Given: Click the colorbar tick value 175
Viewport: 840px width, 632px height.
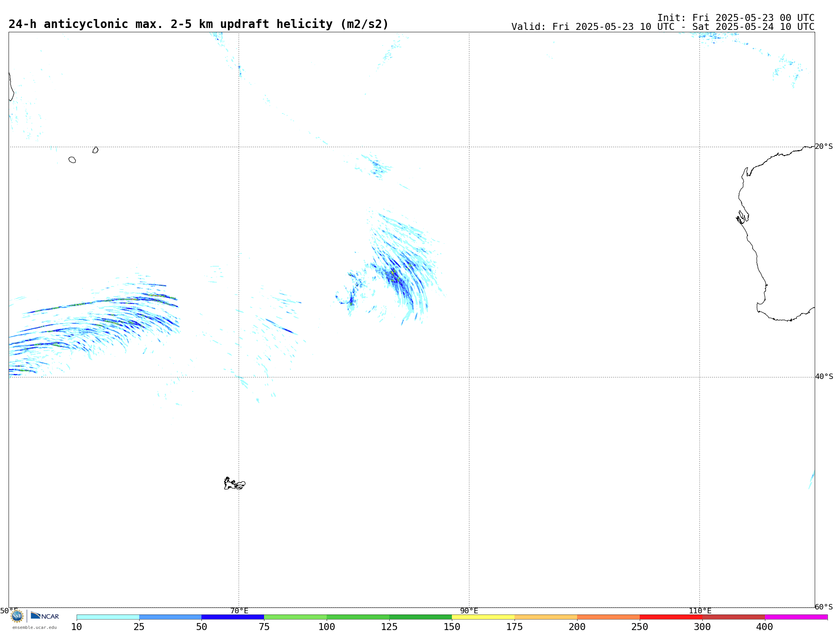Looking at the screenshot, I should (514, 627).
